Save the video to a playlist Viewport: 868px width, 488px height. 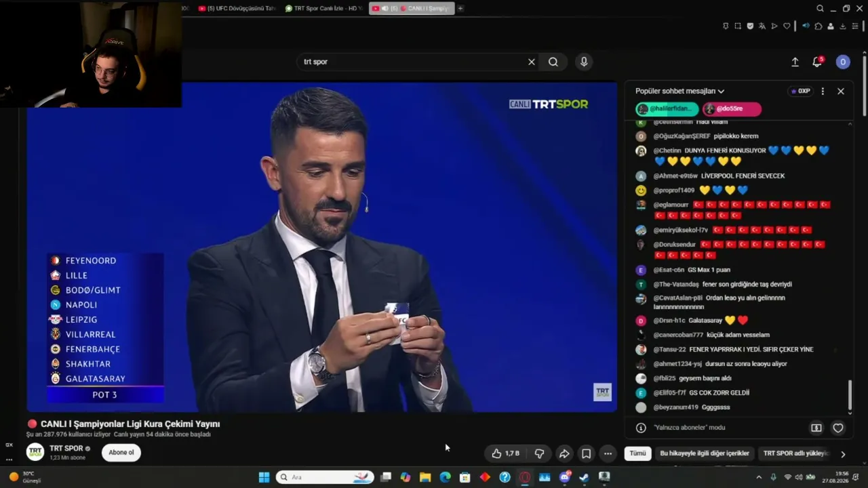click(587, 453)
